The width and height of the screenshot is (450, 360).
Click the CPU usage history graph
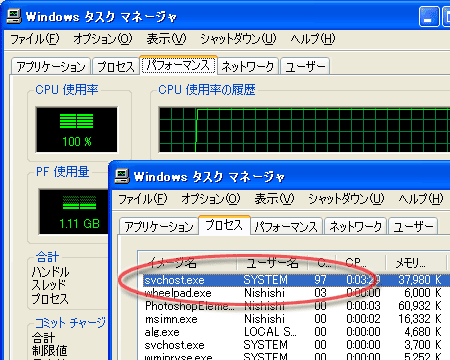304,130
